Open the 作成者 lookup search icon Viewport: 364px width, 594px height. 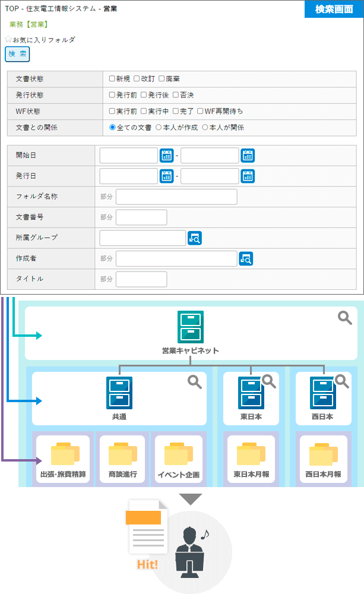click(246, 259)
